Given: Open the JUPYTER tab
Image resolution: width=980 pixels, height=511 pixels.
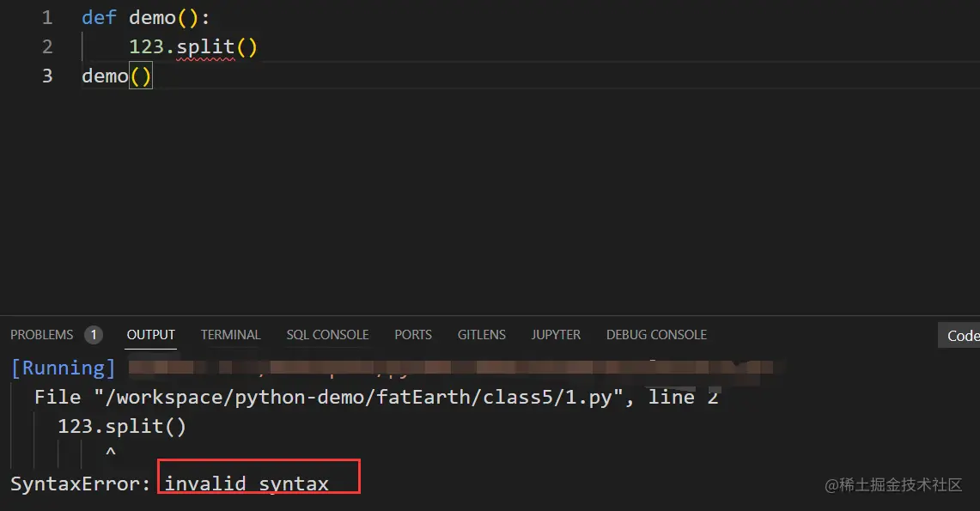Looking at the screenshot, I should pos(556,335).
